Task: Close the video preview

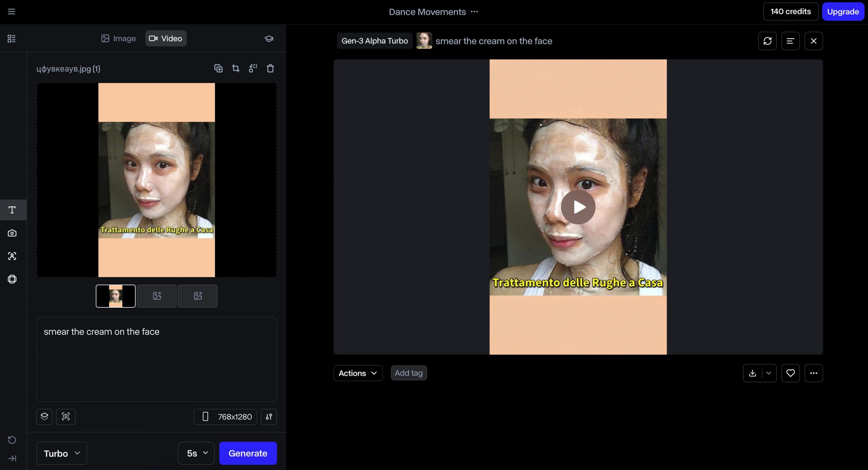Action: [813, 41]
